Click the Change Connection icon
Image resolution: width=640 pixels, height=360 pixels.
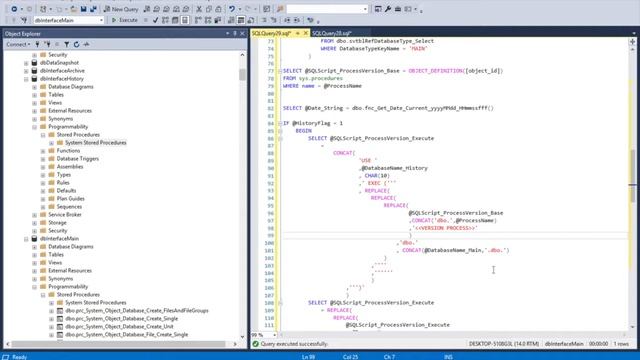24,20
